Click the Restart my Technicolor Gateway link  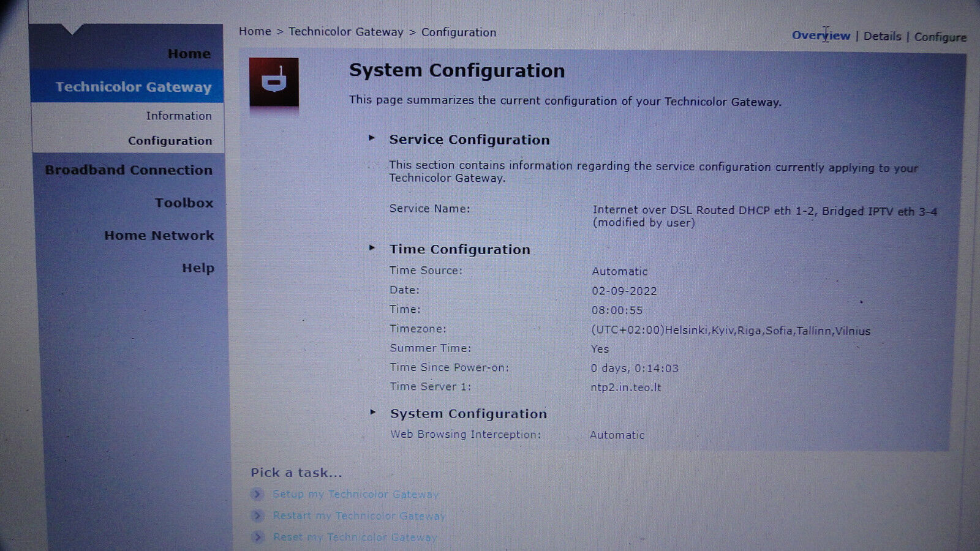pos(360,515)
